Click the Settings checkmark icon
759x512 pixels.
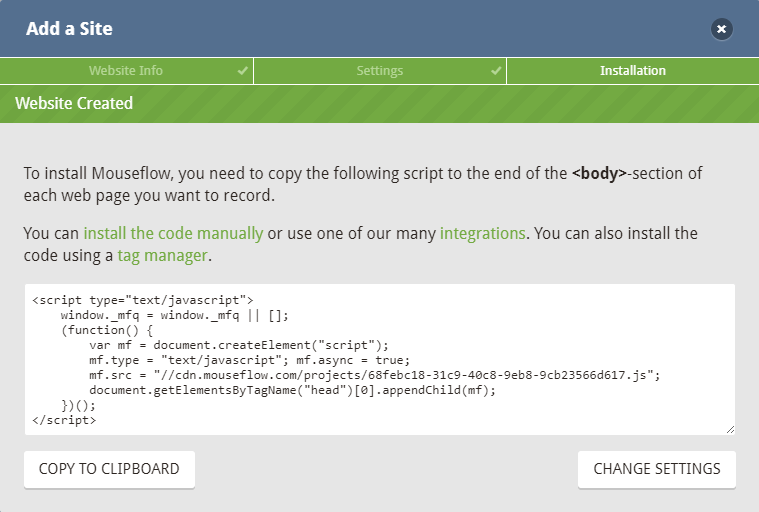[496, 71]
